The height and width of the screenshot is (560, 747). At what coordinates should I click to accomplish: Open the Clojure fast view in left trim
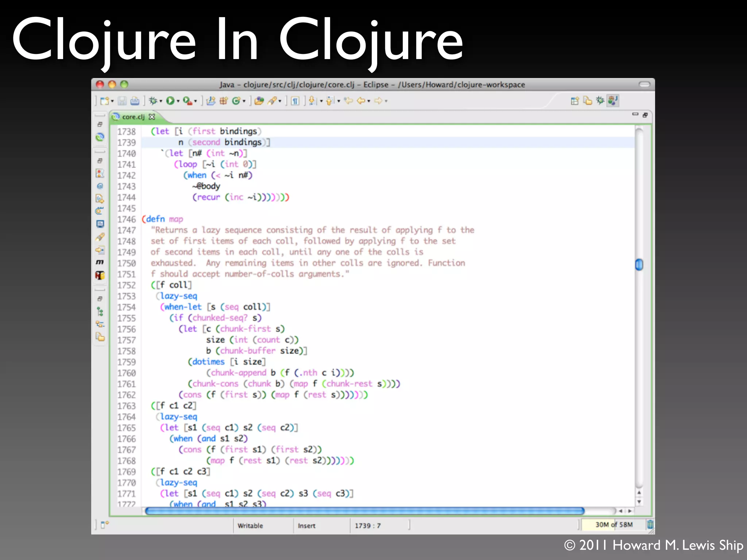100,137
